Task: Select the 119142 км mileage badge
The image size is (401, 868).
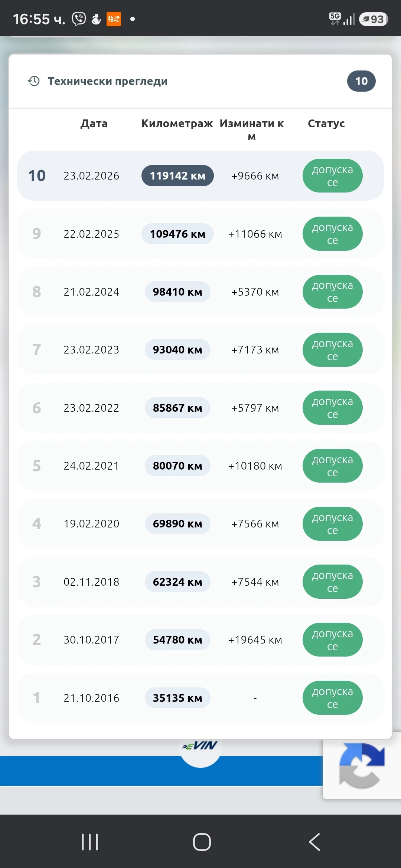Action: click(x=177, y=175)
